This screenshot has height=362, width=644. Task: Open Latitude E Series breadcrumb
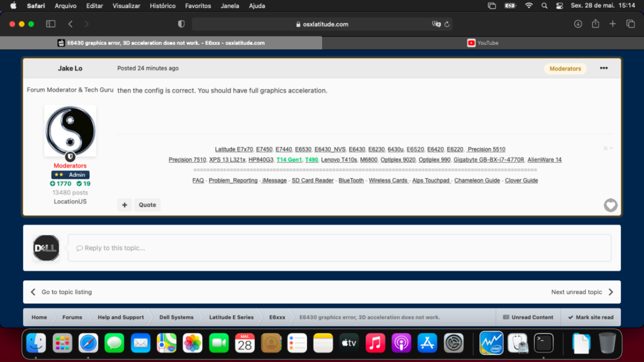[x=231, y=317]
